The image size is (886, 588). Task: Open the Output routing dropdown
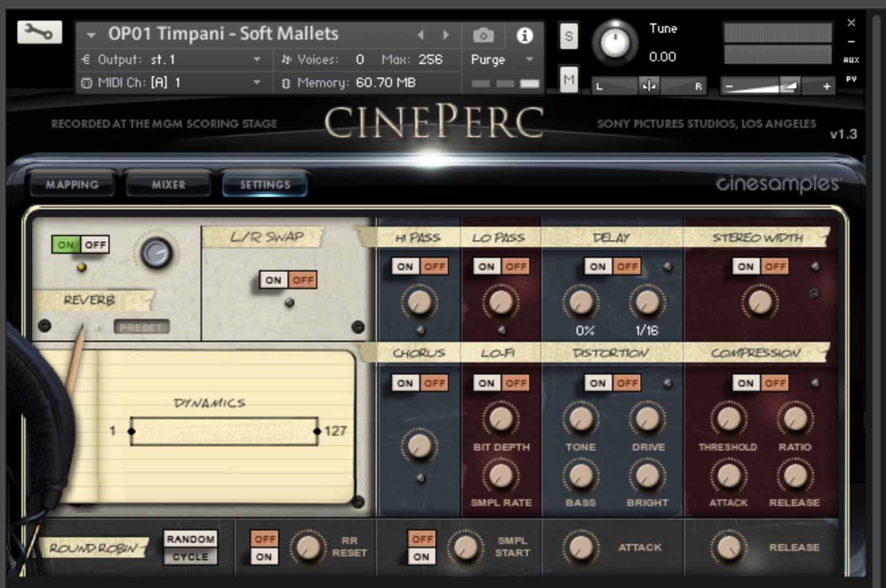point(255,60)
